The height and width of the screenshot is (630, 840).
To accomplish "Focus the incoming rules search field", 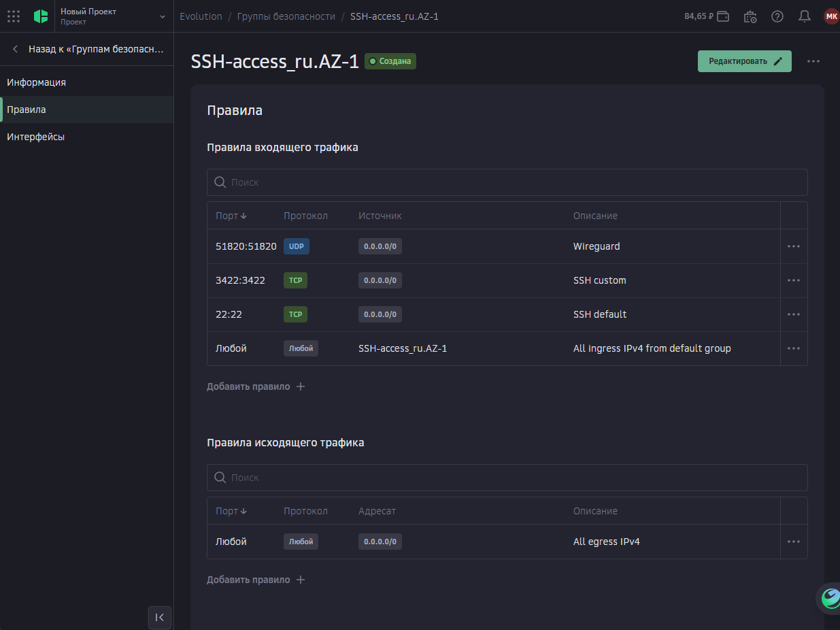I will click(507, 182).
